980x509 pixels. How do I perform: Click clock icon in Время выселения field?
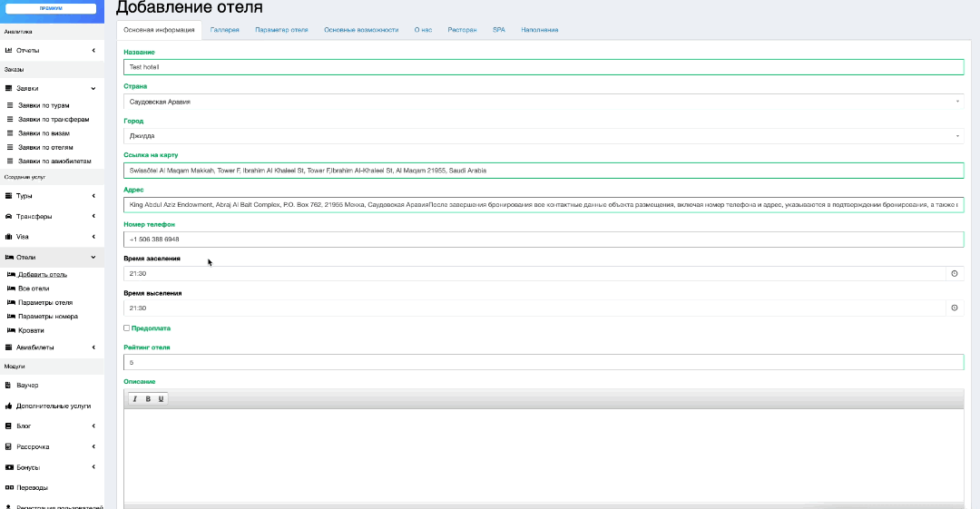[954, 308]
